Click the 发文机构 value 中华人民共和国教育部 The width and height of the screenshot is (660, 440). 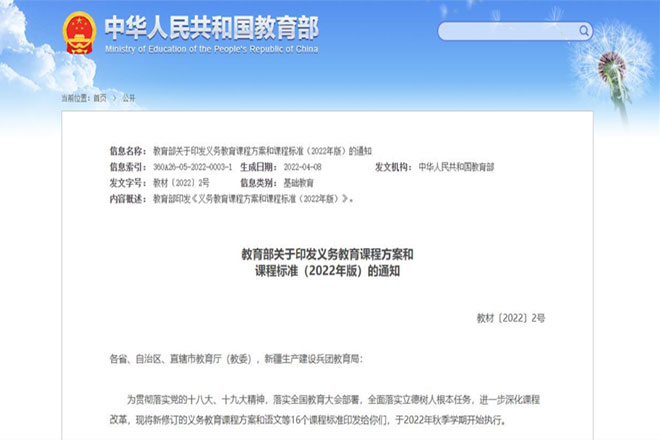click(x=456, y=167)
